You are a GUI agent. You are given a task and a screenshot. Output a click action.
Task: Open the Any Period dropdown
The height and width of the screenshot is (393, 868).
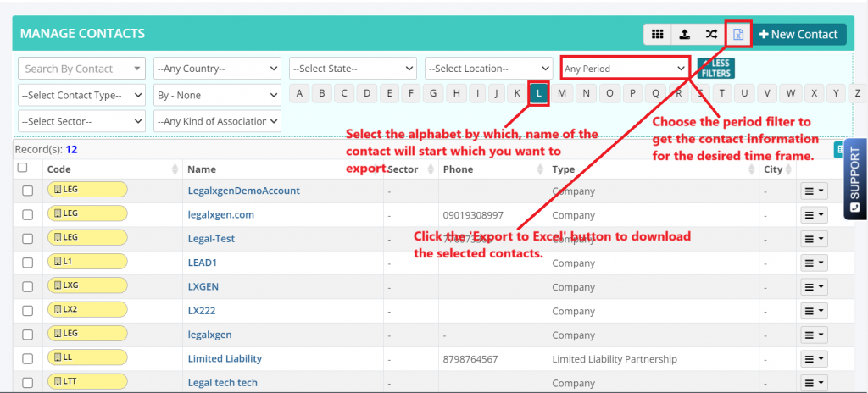tap(625, 69)
